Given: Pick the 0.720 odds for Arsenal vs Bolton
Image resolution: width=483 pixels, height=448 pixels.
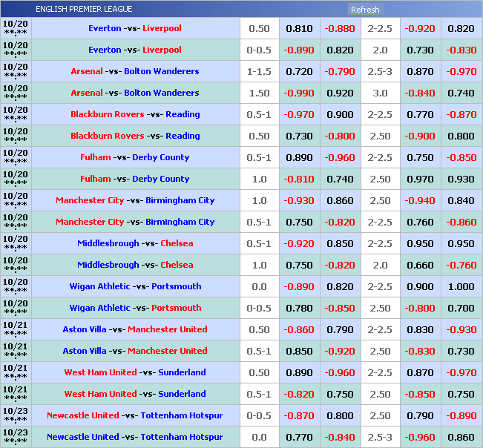Looking at the screenshot, I should (299, 72).
